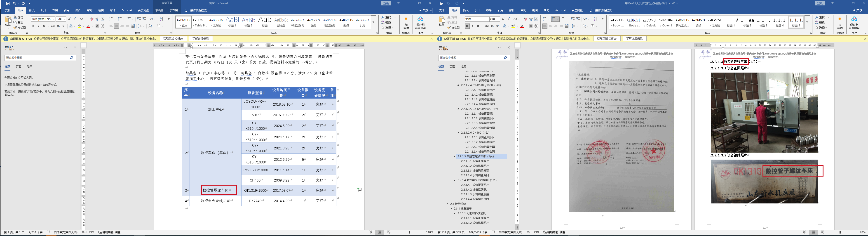This screenshot has width=868, height=236.
Task: Click the Save icon in 文档1 title bar
Action: [8, 3]
